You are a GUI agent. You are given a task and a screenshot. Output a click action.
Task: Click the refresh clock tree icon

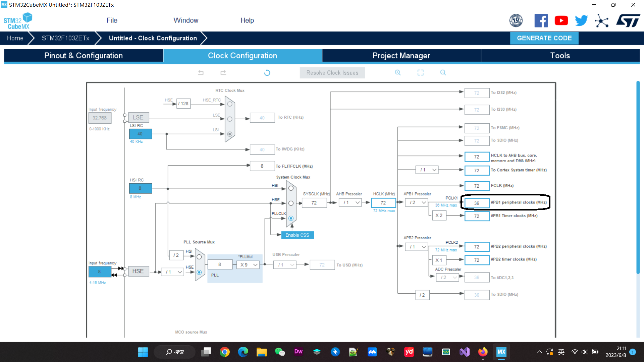(x=267, y=73)
